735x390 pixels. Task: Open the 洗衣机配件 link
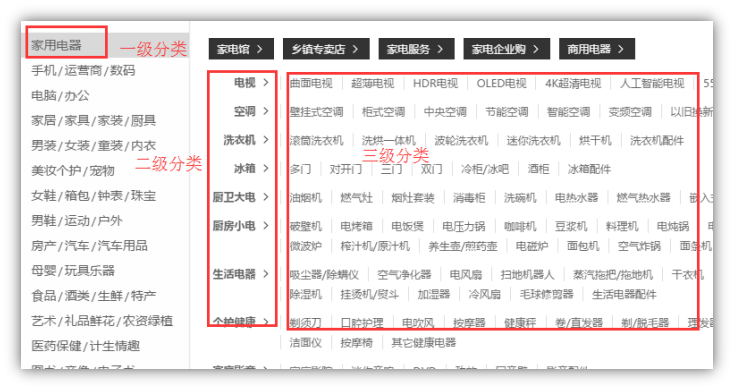657,141
